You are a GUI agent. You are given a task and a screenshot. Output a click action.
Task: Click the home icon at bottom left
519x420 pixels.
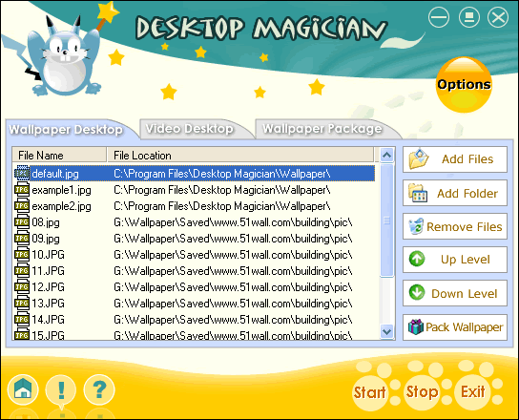point(23,389)
